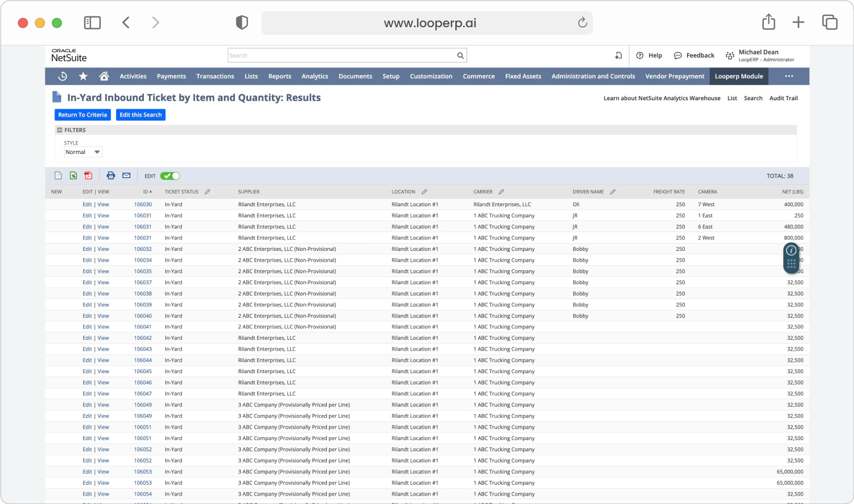Open the floating info widget icon
Screen dimensions: 854x504
point(791,250)
